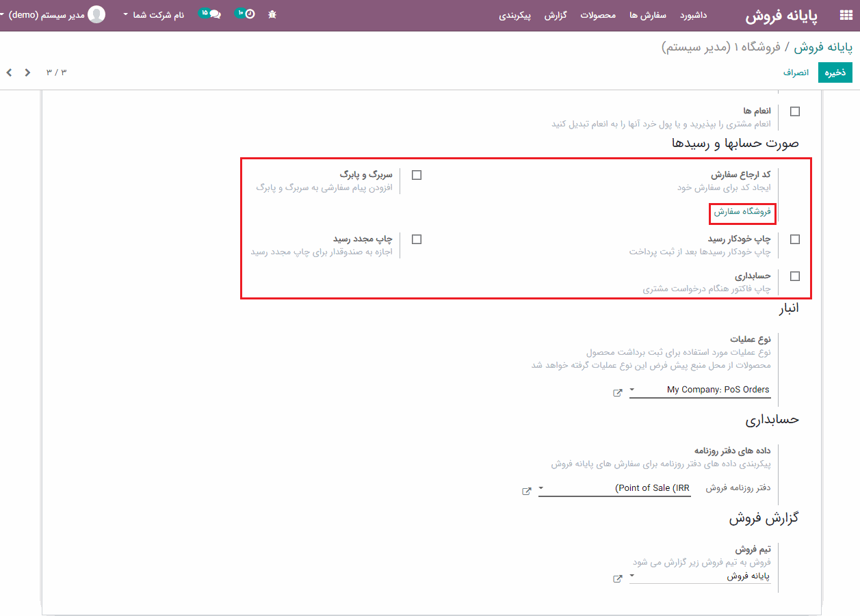Go to the next record with pager arrow
Screen dimensions: 860x616
point(10,72)
